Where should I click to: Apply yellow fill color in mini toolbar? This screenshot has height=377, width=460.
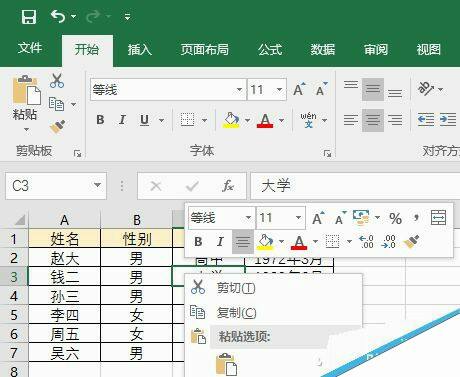265,242
